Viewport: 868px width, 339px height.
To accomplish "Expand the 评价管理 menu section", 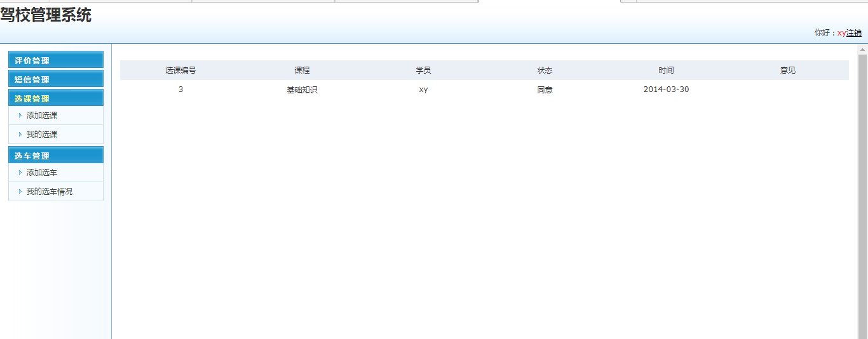I will click(x=56, y=60).
